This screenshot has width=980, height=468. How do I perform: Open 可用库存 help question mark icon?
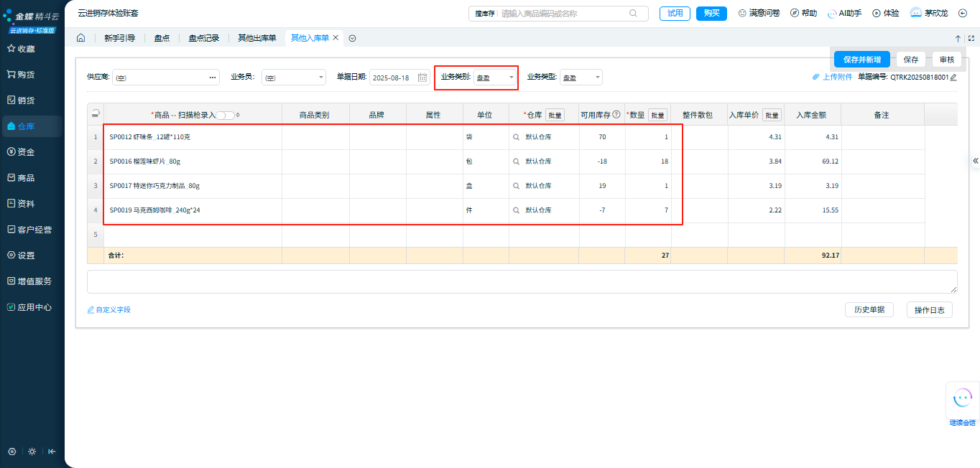tap(616, 114)
